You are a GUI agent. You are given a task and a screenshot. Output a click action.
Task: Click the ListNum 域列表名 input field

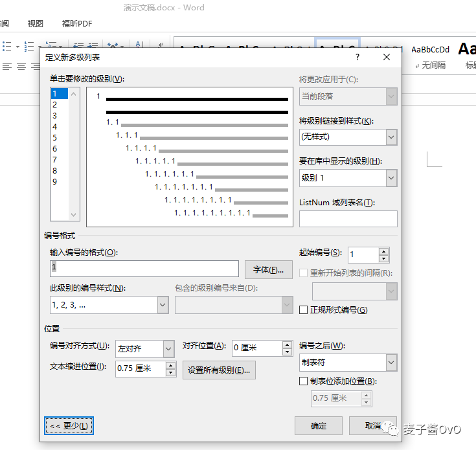click(x=348, y=219)
